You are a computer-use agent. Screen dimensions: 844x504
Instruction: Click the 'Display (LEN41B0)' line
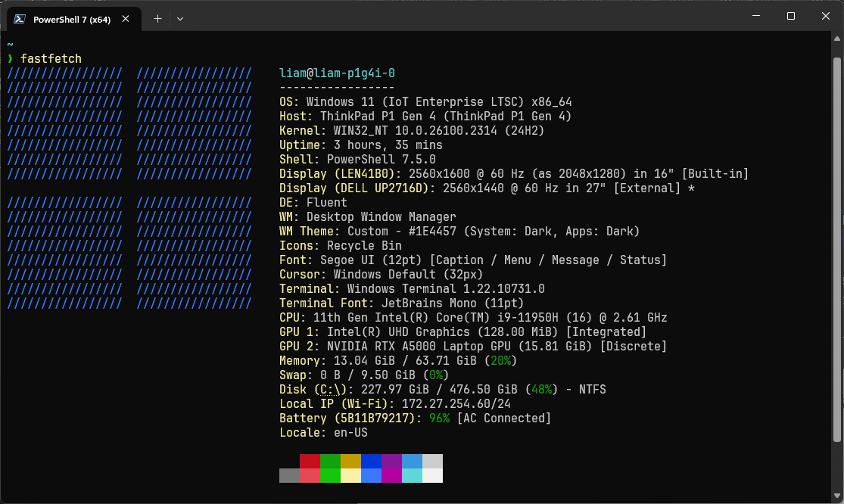coord(513,174)
